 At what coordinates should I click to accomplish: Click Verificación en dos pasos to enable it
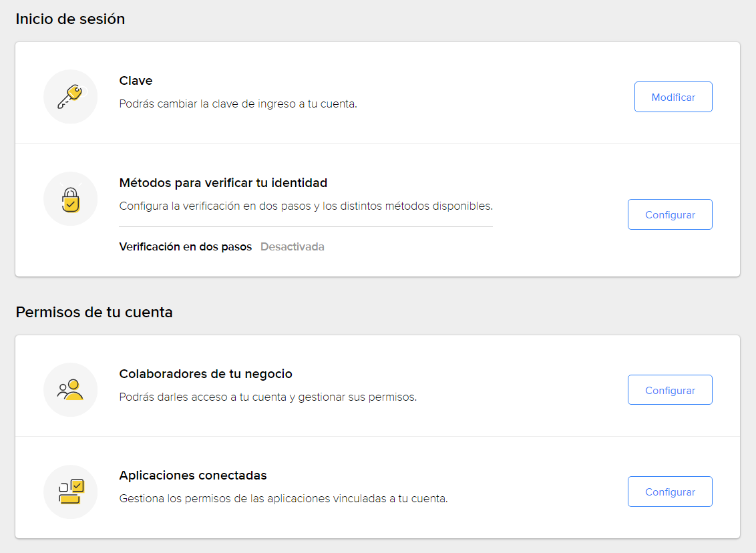point(185,246)
